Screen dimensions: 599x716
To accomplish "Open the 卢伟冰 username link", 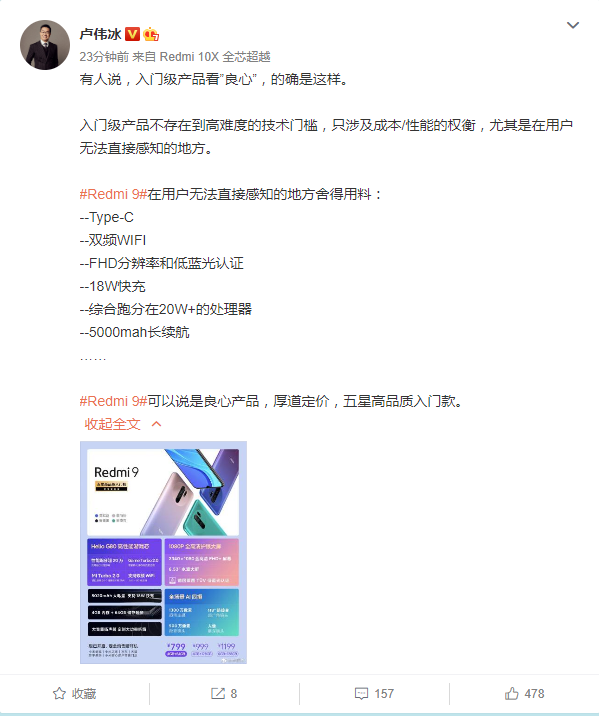I will tap(100, 34).
